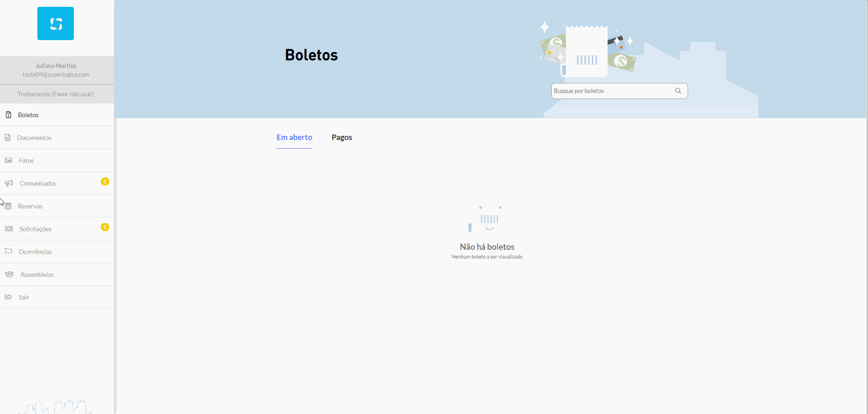Open Comunicados menu item

click(57, 183)
